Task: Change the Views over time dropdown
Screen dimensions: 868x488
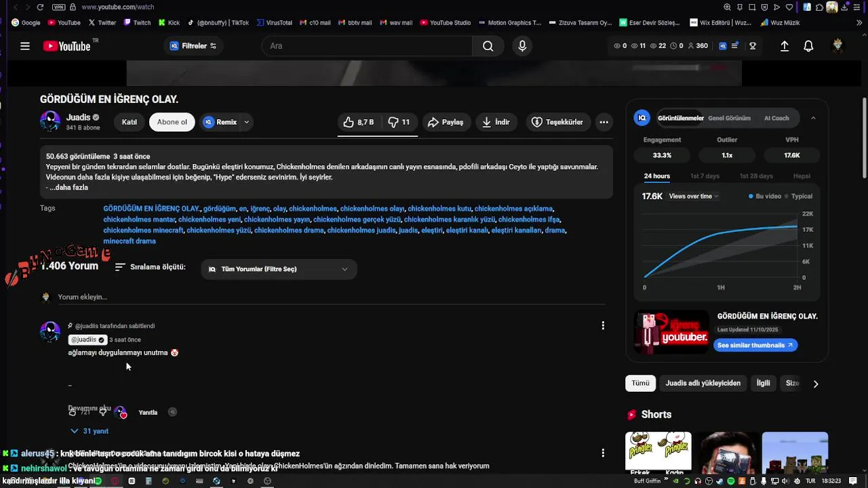Action: pyautogui.click(x=694, y=196)
